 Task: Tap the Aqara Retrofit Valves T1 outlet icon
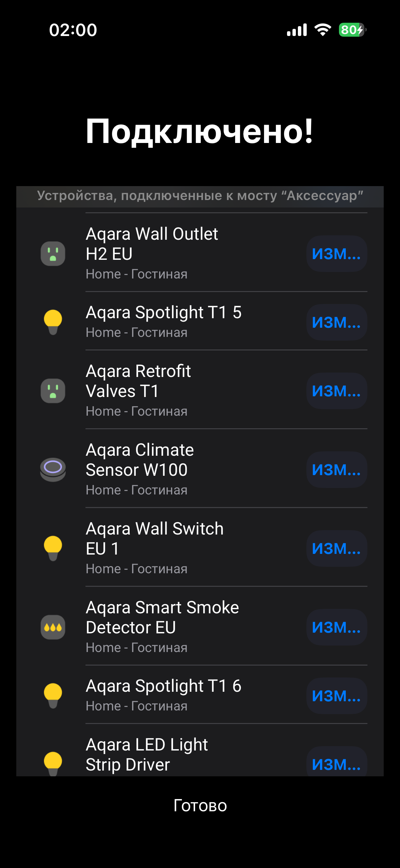click(x=53, y=391)
